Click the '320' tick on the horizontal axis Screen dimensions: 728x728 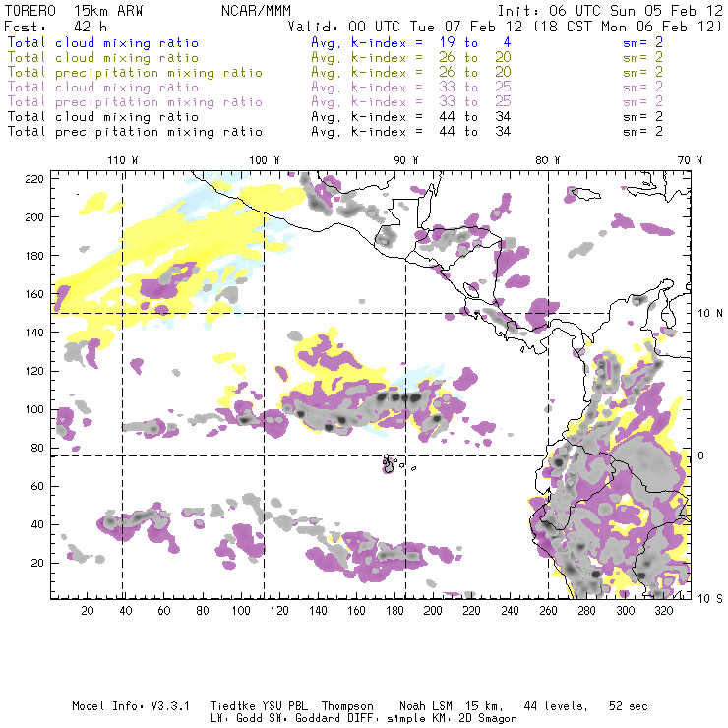(x=664, y=611)
